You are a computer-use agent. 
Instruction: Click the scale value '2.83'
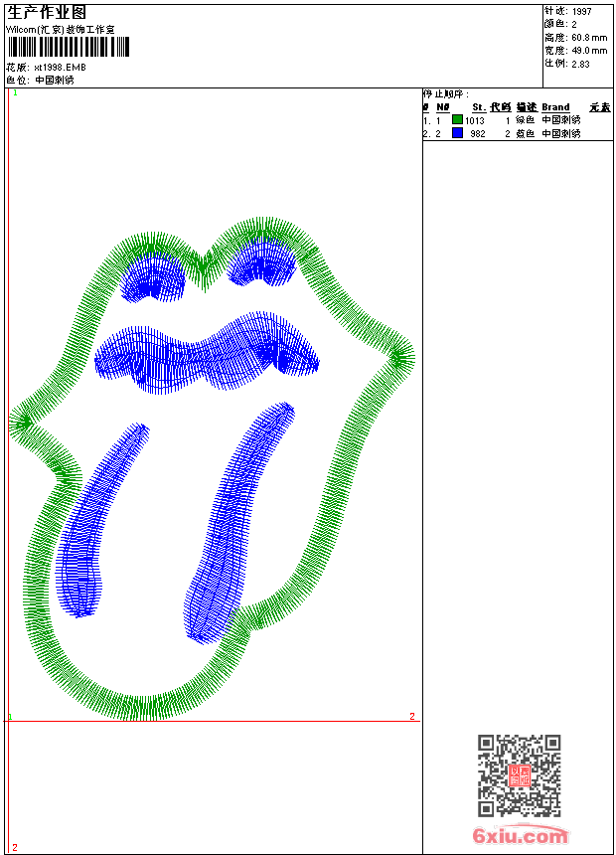coord(580,64)
